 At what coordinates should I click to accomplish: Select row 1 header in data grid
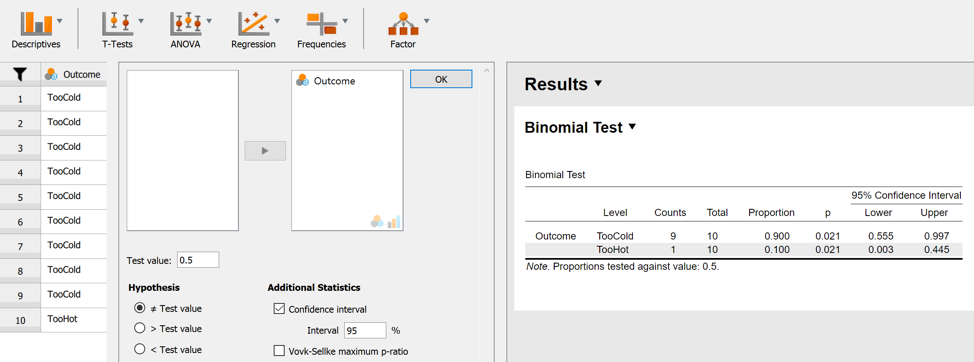click(20, 99)
